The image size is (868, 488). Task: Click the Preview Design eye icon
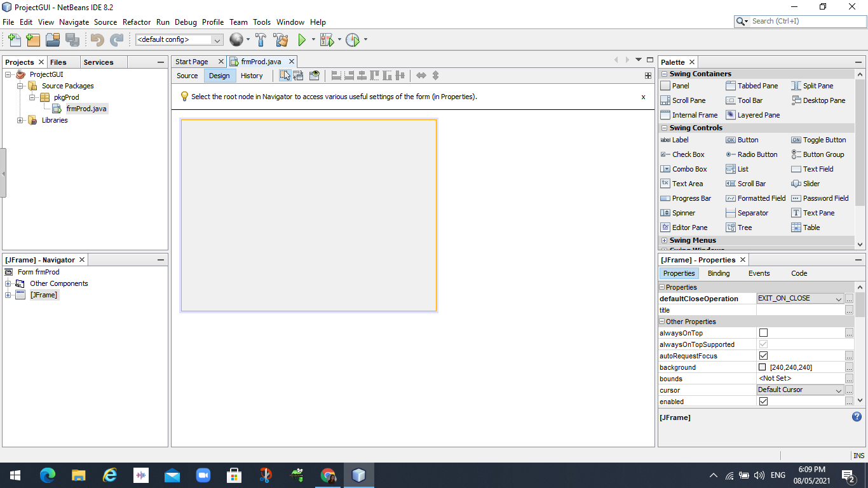[x=314, y=76]
